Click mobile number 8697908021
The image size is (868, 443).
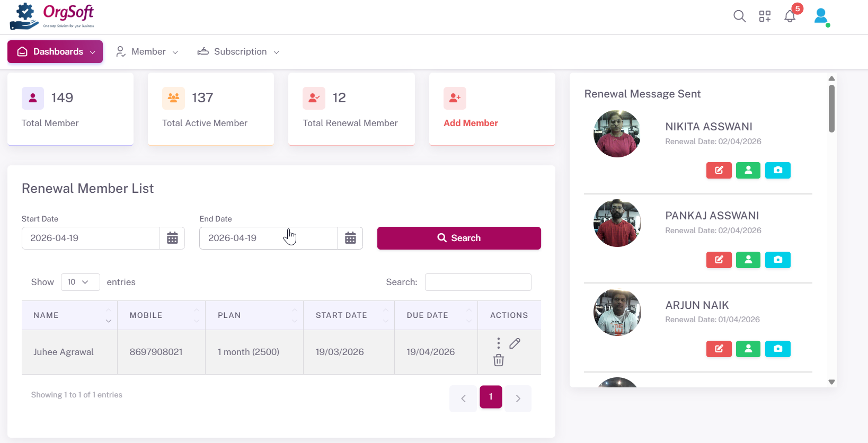pyautogui.click(x=156, y=352)
